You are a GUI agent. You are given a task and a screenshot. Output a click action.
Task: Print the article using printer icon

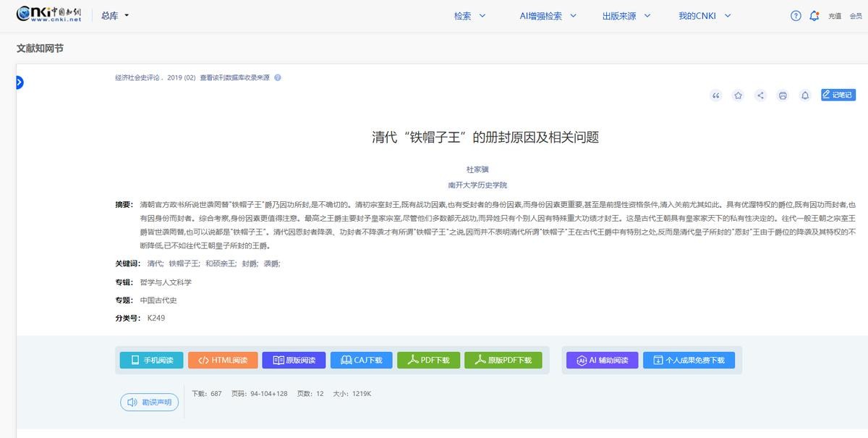pyautogui.click(x=783, y=96)
